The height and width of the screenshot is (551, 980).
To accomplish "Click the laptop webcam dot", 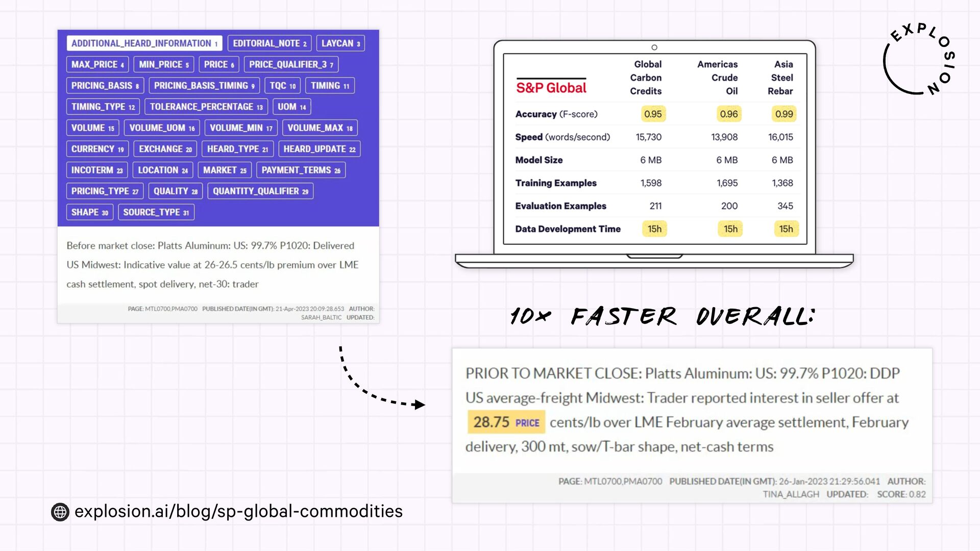I will (654, 47).
